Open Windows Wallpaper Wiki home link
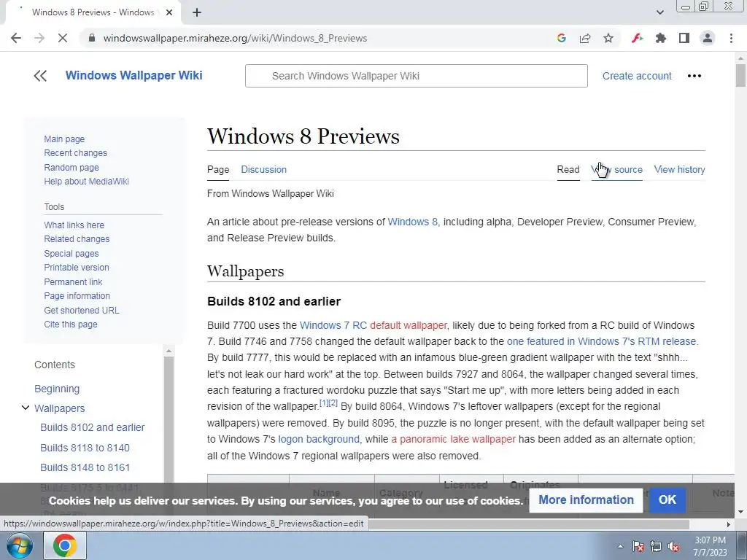747x560 pixels. [134, 75]
